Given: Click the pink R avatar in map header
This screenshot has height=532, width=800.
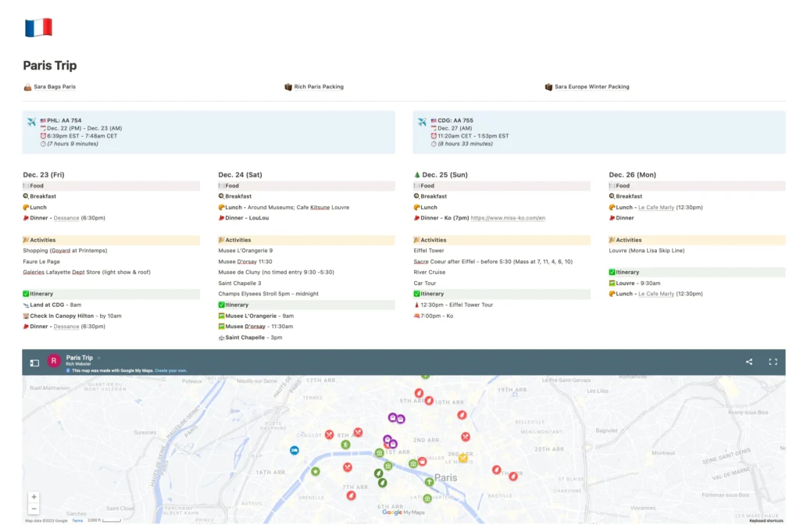Looking at the screenshot, I should click(54, 361).
